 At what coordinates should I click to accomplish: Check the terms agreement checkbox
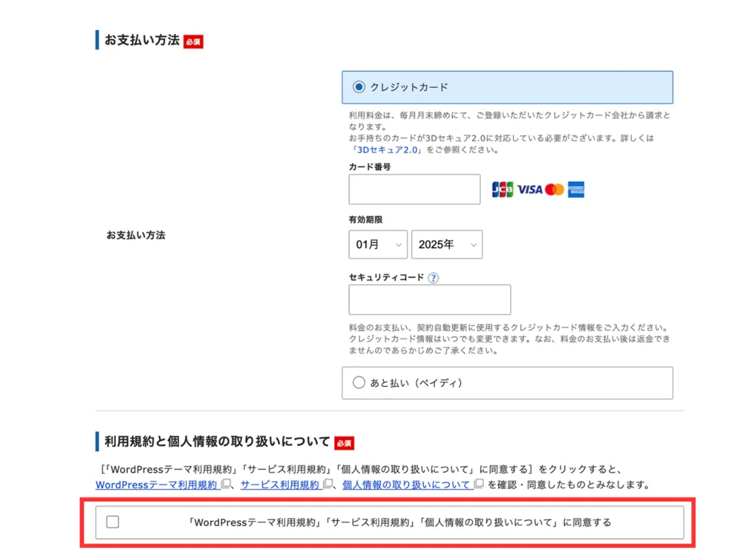pos(113,521)
